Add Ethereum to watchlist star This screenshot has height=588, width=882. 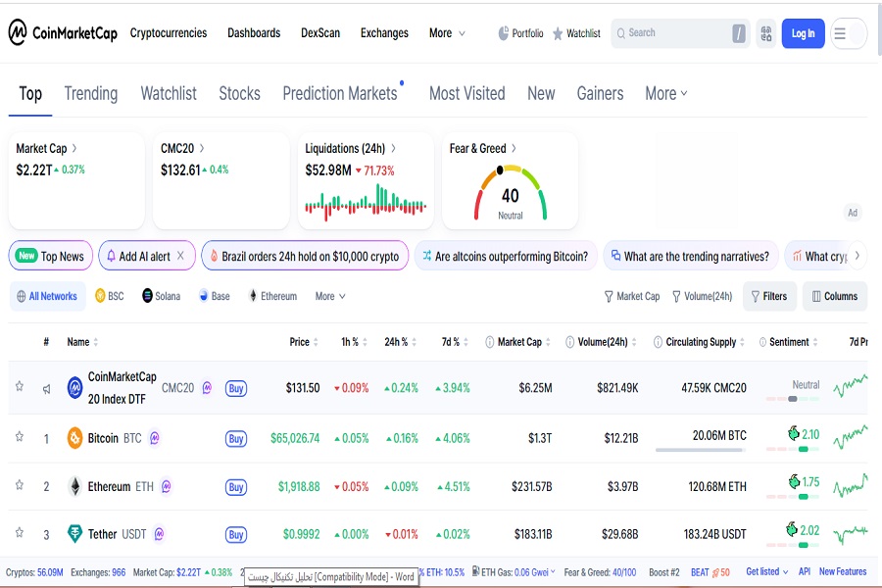20,484
